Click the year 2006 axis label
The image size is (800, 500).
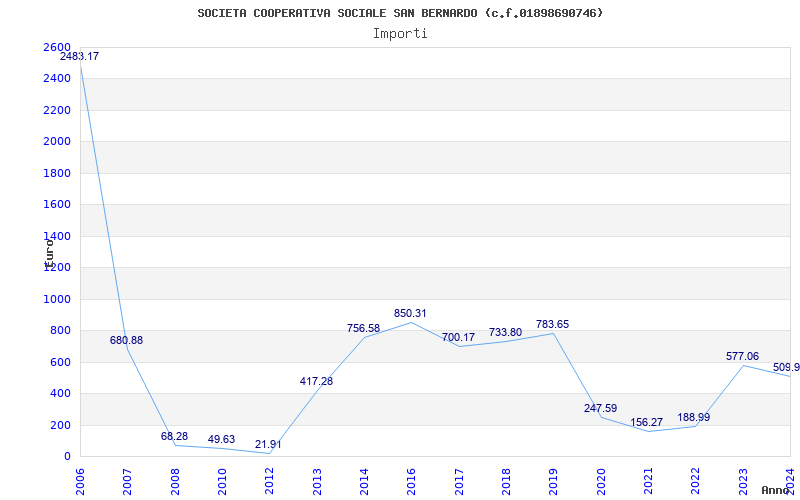(80, 481)
